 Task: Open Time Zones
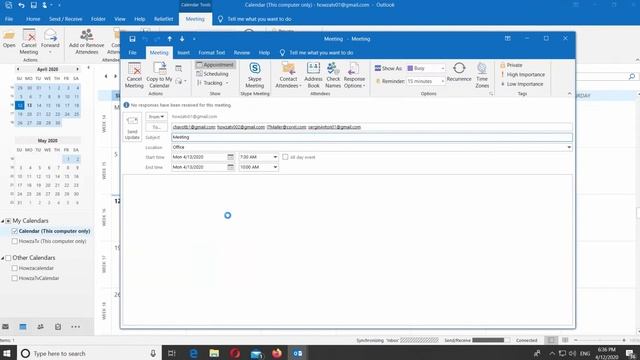[482, 75]
